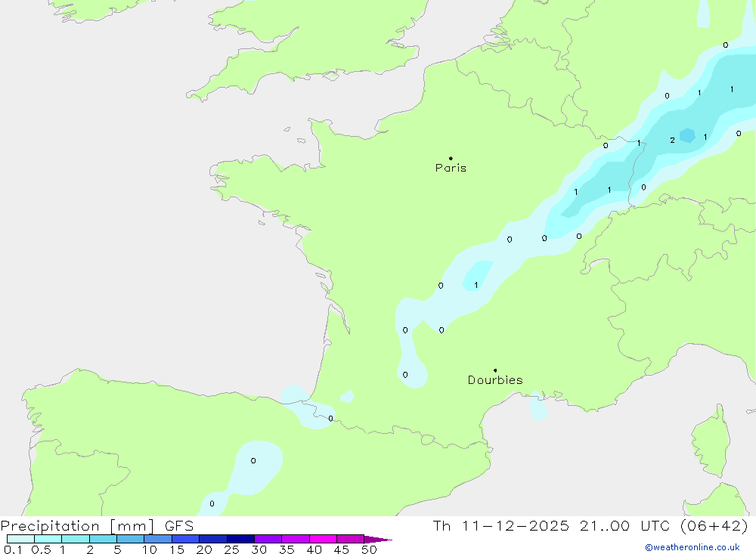This screenshot has height=554, width=756.
Task: Pick the 20–25 mm legend color swatch
Action: click(x=213, y=539)
